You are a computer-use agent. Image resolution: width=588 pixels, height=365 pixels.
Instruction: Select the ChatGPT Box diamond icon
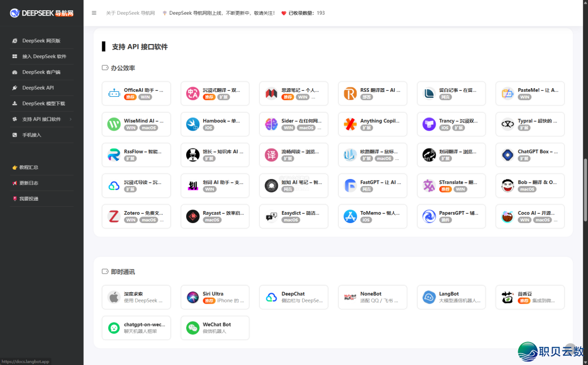coord(508,155)
